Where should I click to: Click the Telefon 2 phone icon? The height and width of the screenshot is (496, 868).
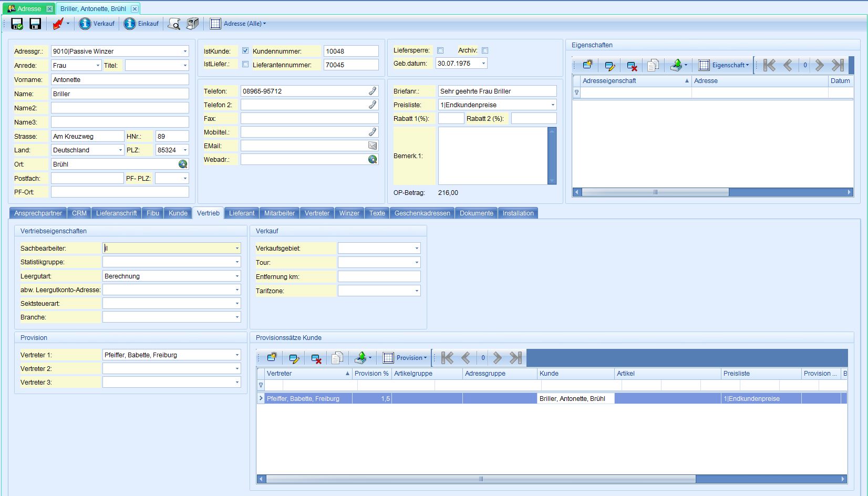click(x=373, y=105)
